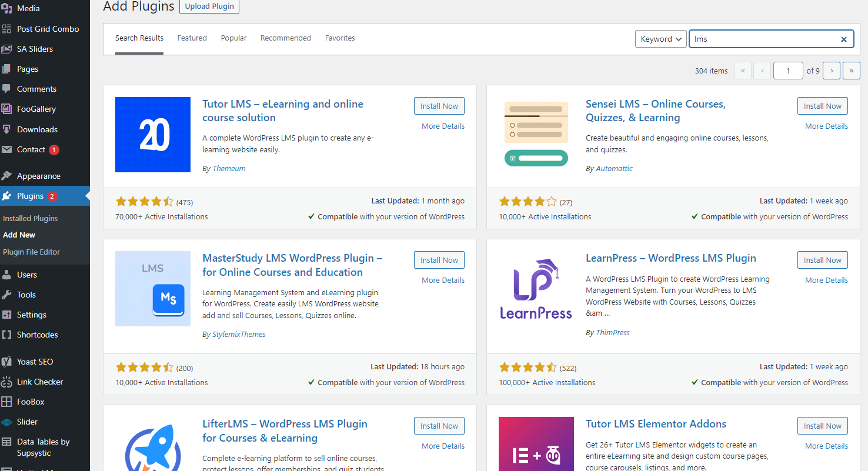Open the MasterStudy LMS plugin thumbnail
Image resolution: width=868 pixels, height=471 pixels.
(x=153, y=289)
